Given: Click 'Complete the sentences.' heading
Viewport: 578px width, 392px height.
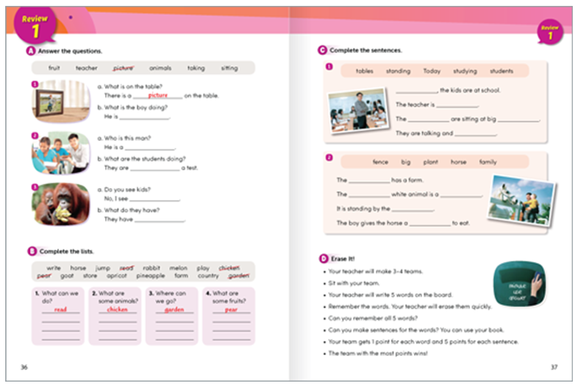Looking at the screenshot, I should pyautogui.click(x=366, y=50).
